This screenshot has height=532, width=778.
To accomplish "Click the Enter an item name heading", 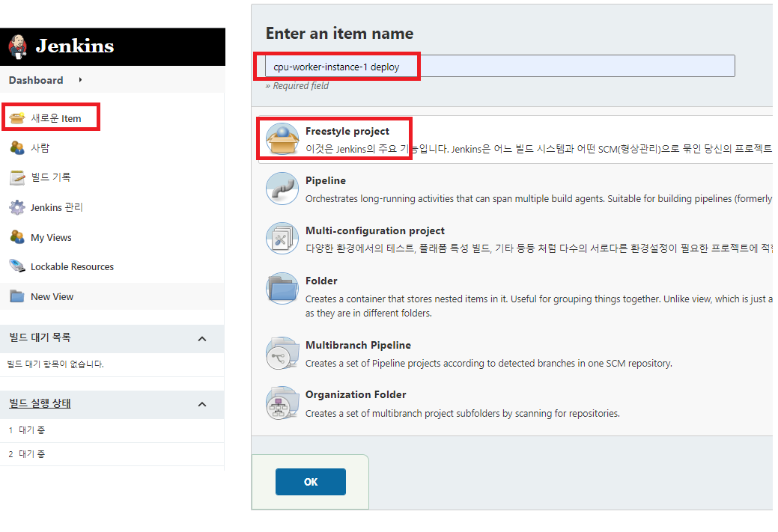I will coord(340,33).
